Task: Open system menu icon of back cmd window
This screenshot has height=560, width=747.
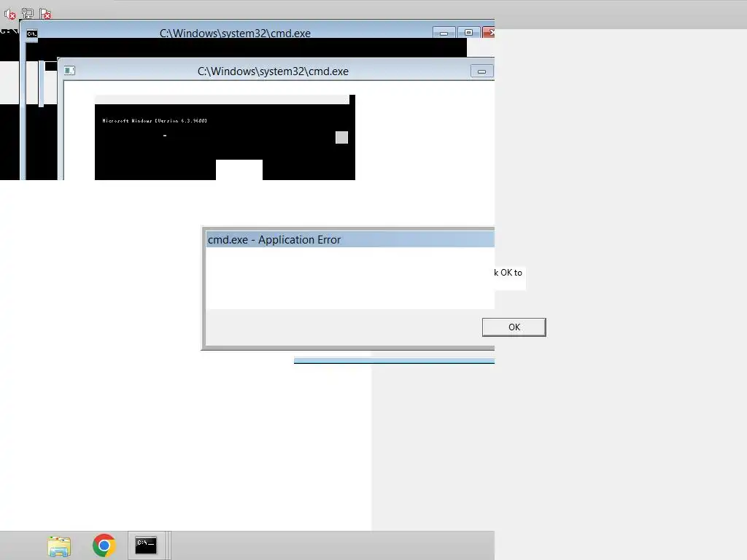Action: (32, 34)
